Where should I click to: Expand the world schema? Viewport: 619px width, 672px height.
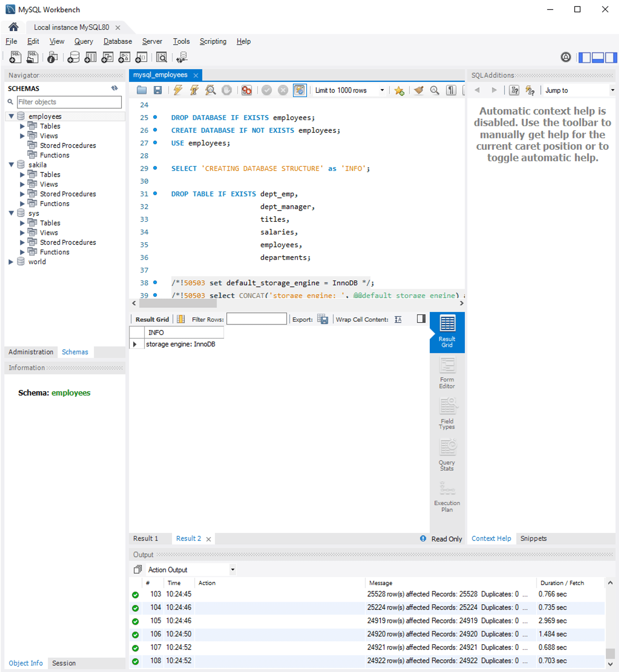pyautogui.click(x=11, y=262)
